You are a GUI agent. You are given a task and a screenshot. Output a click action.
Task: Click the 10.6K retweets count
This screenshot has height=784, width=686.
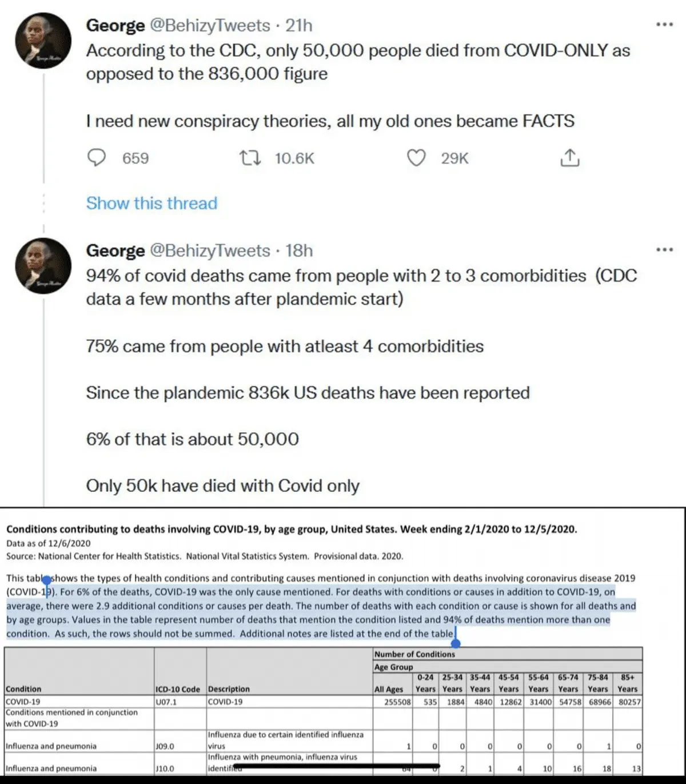[x=294, y=158]
